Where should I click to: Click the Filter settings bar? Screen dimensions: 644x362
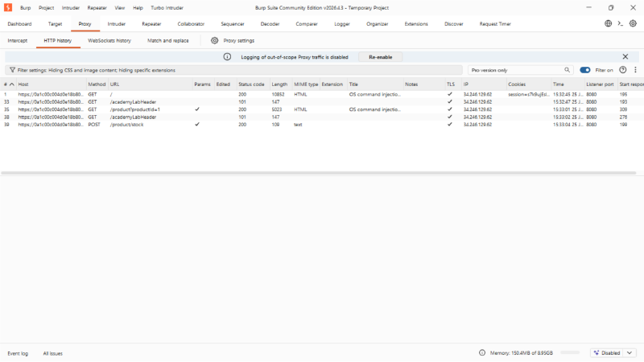[x=233, y=70]
